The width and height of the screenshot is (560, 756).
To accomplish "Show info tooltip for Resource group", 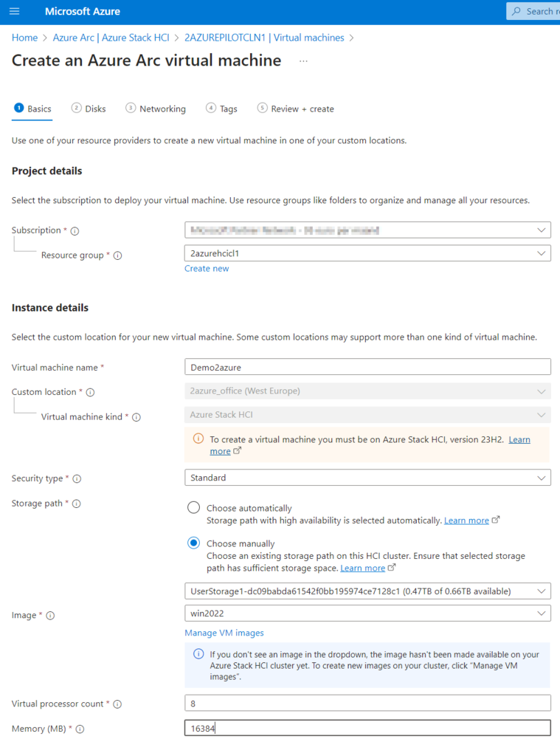I will 117,255.
